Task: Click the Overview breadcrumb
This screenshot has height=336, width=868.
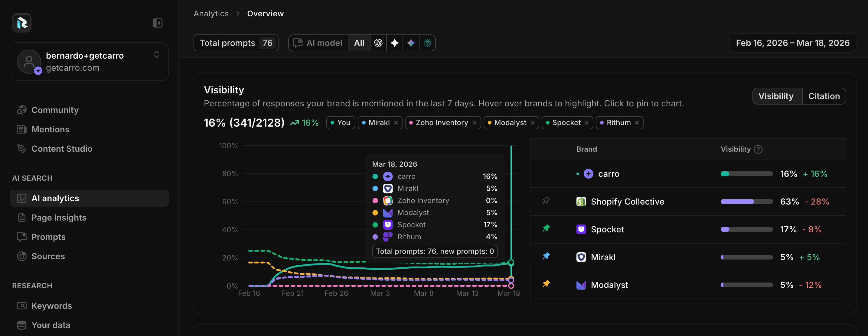Action: coord(266,14)
